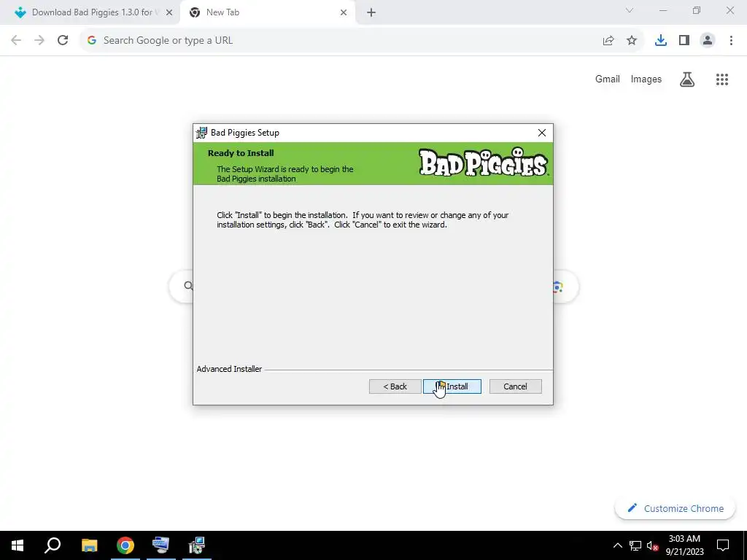Click the 'Advanced Installer' label
The height and width of the screenshot is (560, 747).
pos(229,369)
